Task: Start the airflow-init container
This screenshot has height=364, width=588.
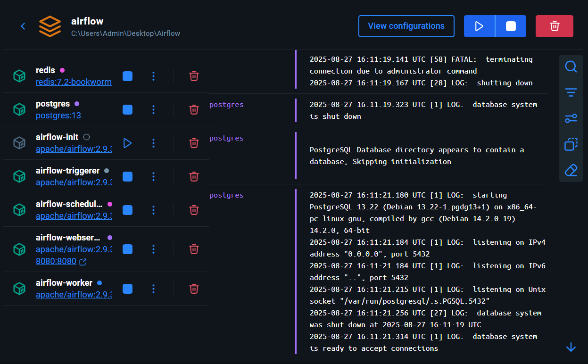Action: tap(127, 143)
